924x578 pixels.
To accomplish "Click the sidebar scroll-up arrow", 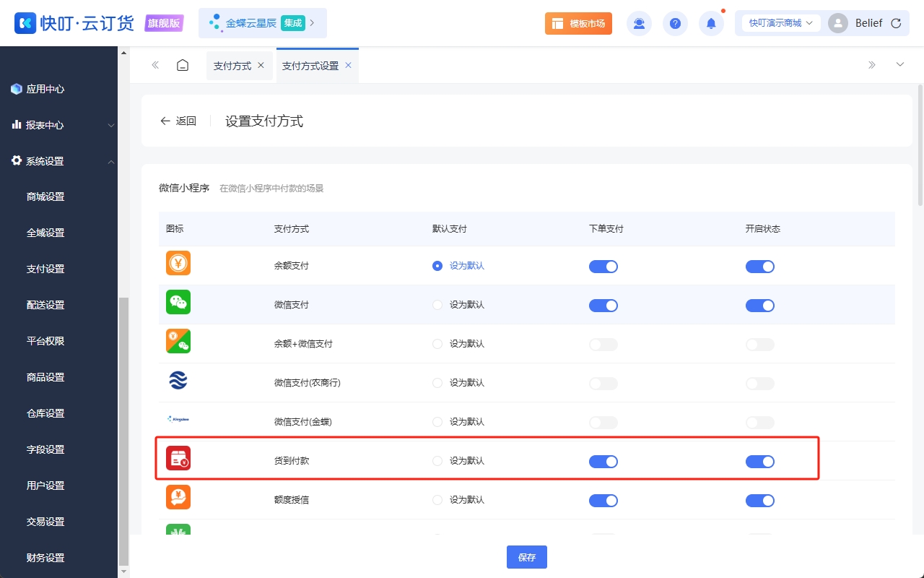I will tap(123, 53).
